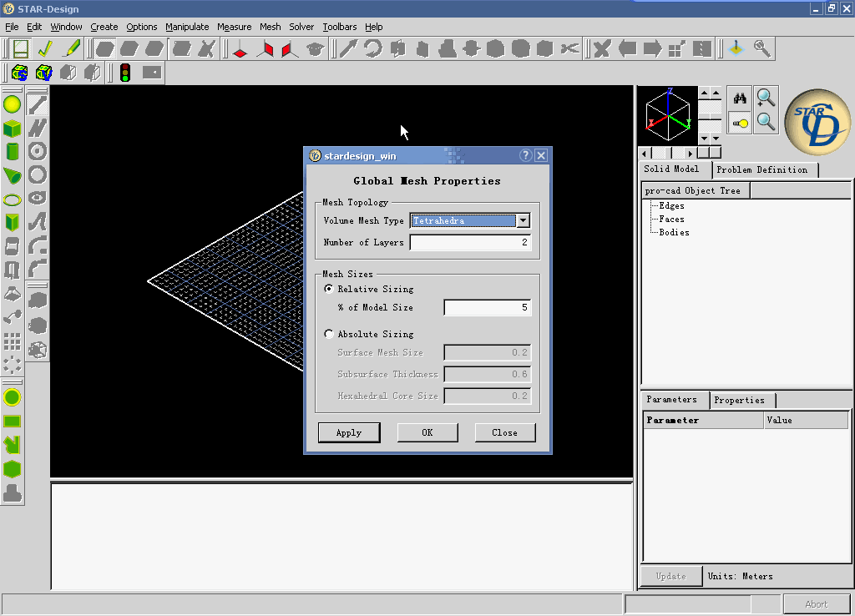Click the grey scissors cut icon
This screenshot has width=855, height=616.
tap(569, 48)
